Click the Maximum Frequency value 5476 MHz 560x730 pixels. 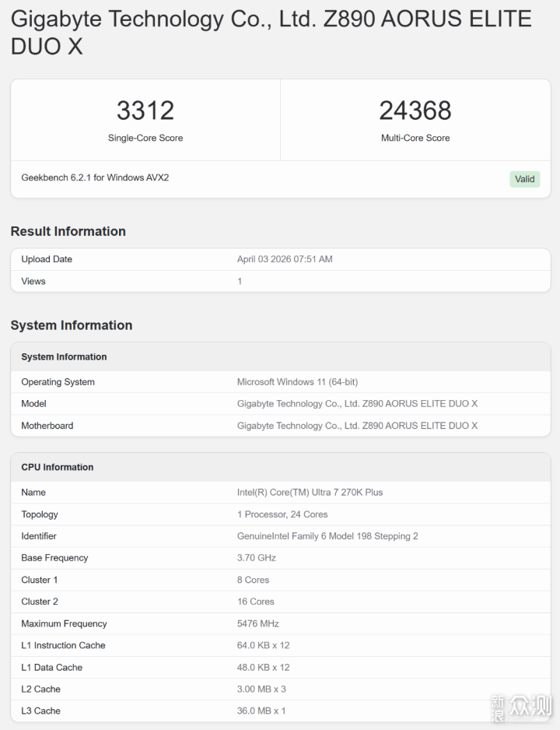pyautogui.click(x=258, y=623)
